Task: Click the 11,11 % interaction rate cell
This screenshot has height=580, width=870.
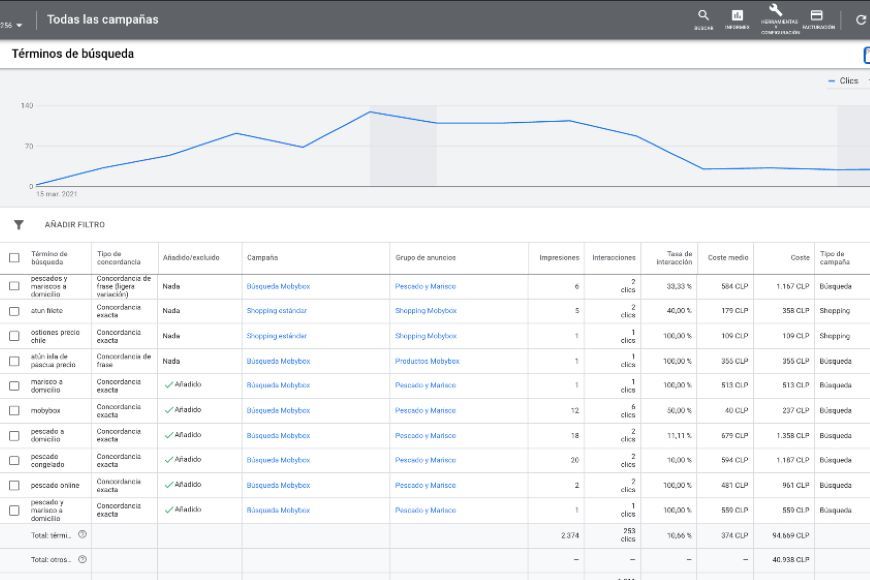Action: [679, 436]
